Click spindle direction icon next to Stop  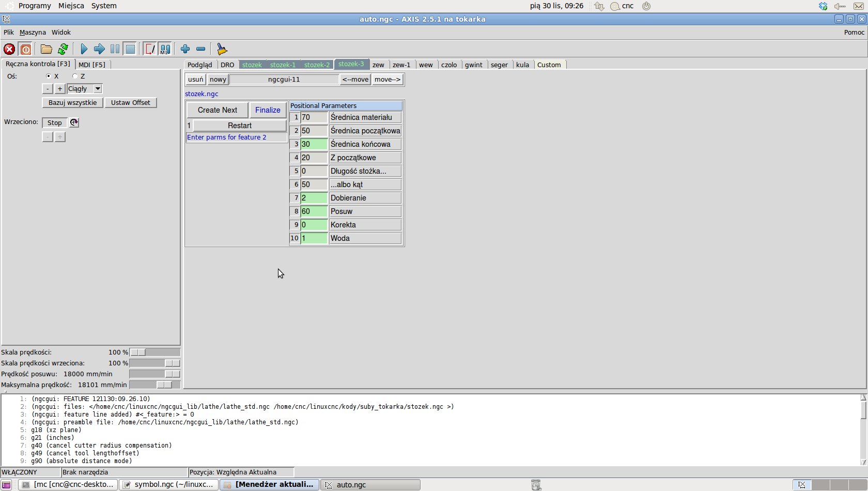pyautogui.click(x=74, y=122)
